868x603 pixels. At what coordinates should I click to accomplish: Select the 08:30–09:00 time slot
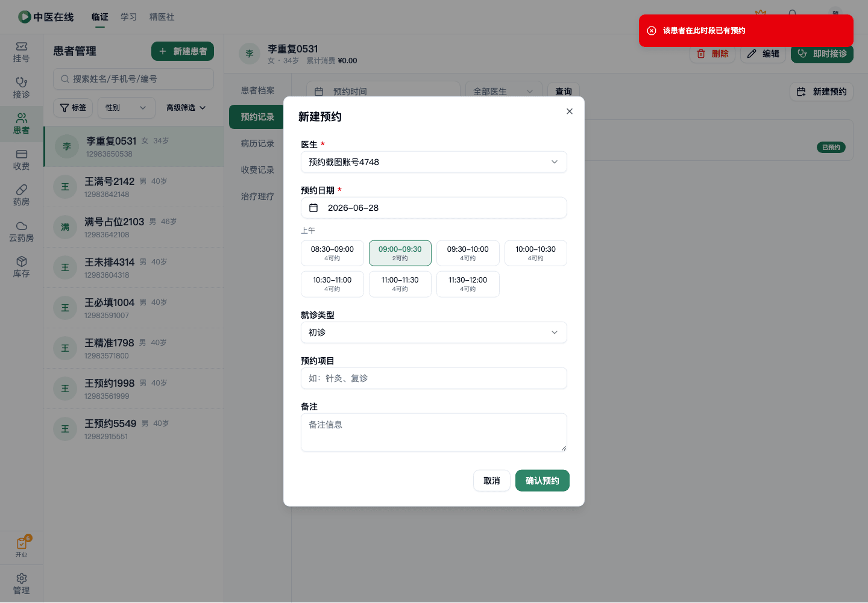click(332, 253)
